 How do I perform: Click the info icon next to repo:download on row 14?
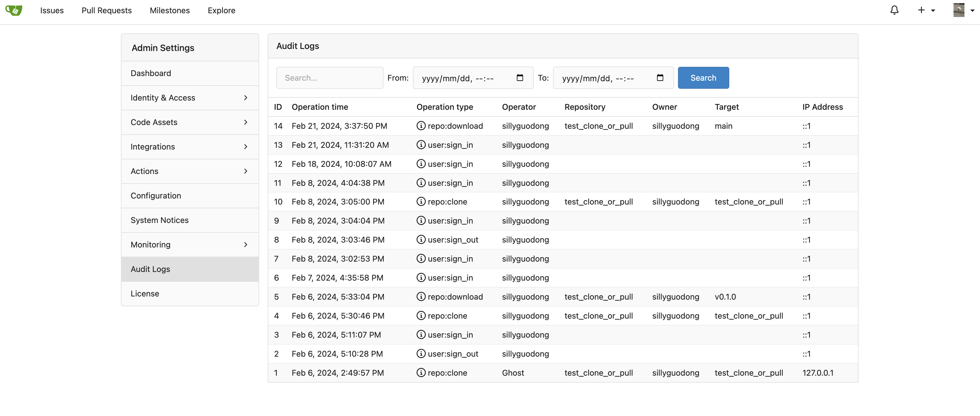point(421,126)
